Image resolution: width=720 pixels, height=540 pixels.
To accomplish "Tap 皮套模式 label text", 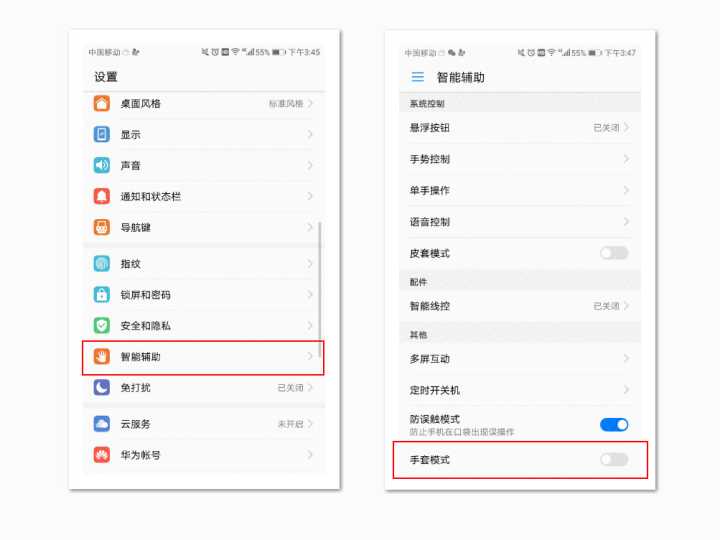I will coord(429,253).
